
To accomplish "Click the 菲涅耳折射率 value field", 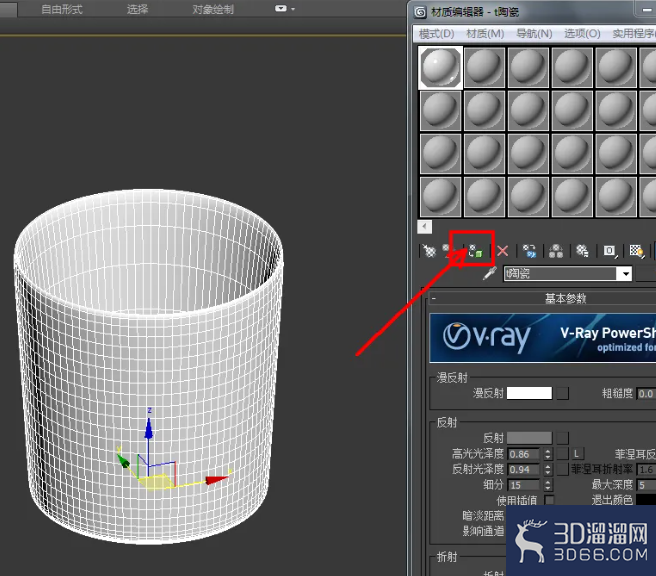I will [x=646, y=470].
